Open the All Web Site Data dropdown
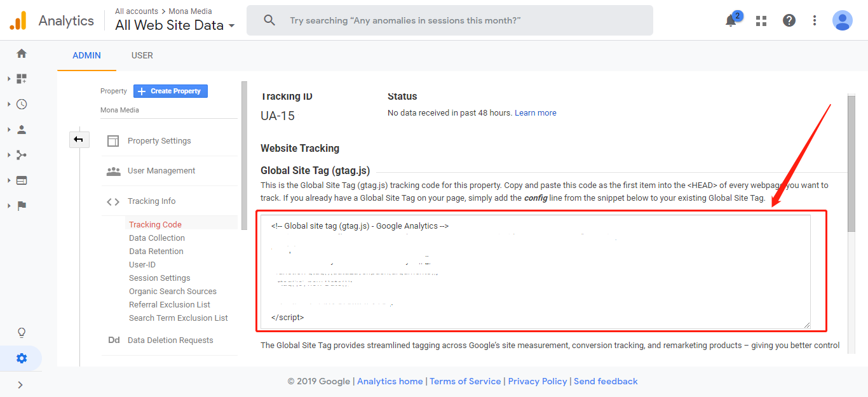 pos(175,25)
